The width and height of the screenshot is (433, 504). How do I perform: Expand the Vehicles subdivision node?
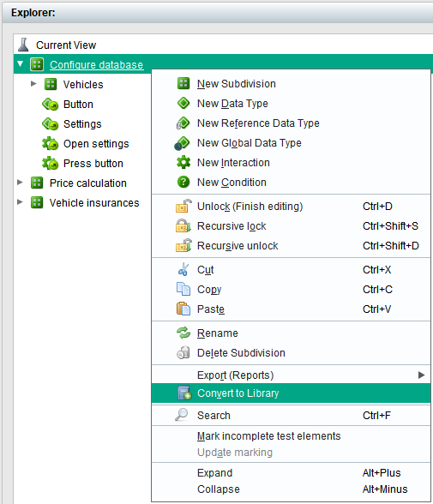coord(33,84)
